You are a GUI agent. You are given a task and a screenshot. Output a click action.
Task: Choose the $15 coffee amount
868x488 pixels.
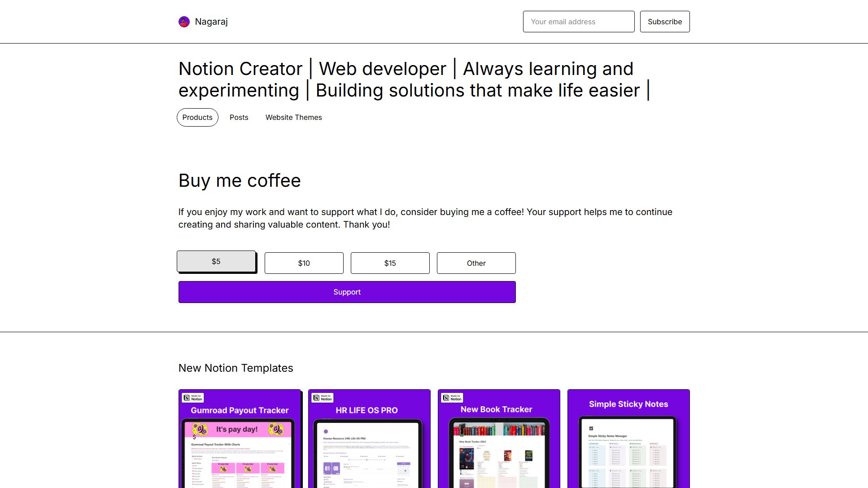[390, 263]
